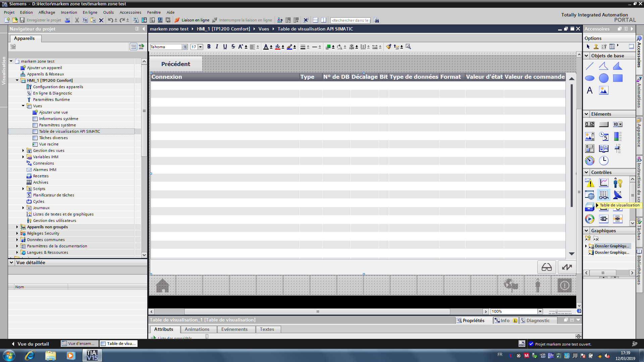Toggle bold text formatting
Viewport: 644px width, 362px height.
(x=209, y=47)
